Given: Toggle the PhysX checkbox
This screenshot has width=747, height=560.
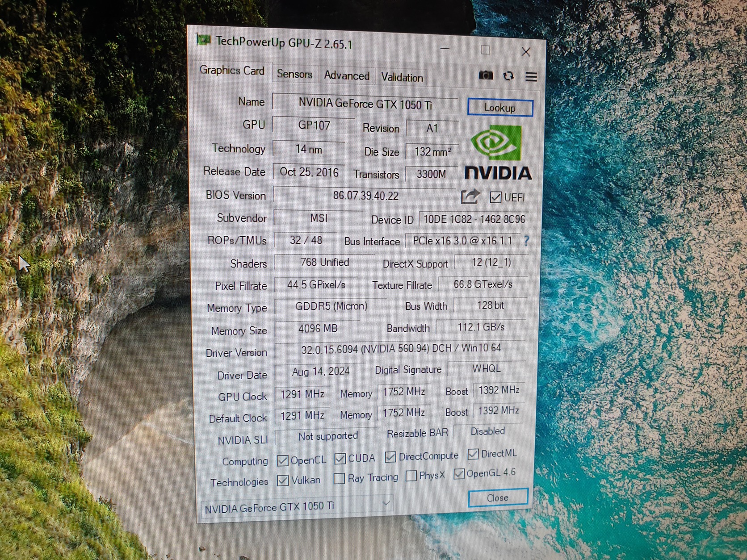Looking at the screenshot, I should click(411, 476).
